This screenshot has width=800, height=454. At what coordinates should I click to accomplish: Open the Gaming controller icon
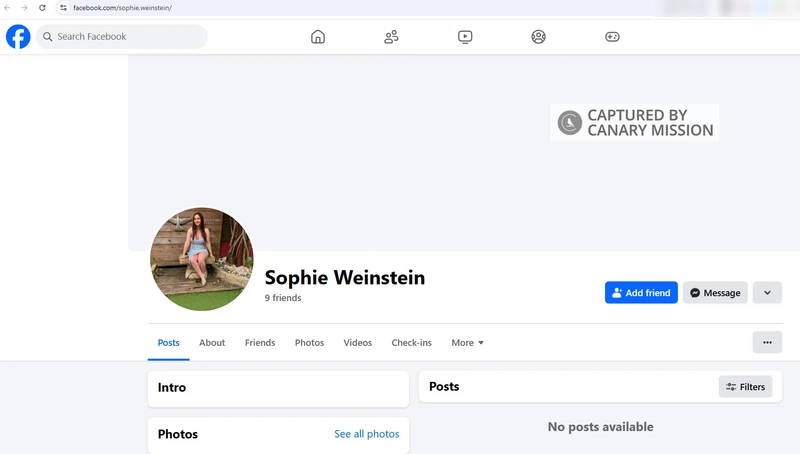[x=612, y=37]
